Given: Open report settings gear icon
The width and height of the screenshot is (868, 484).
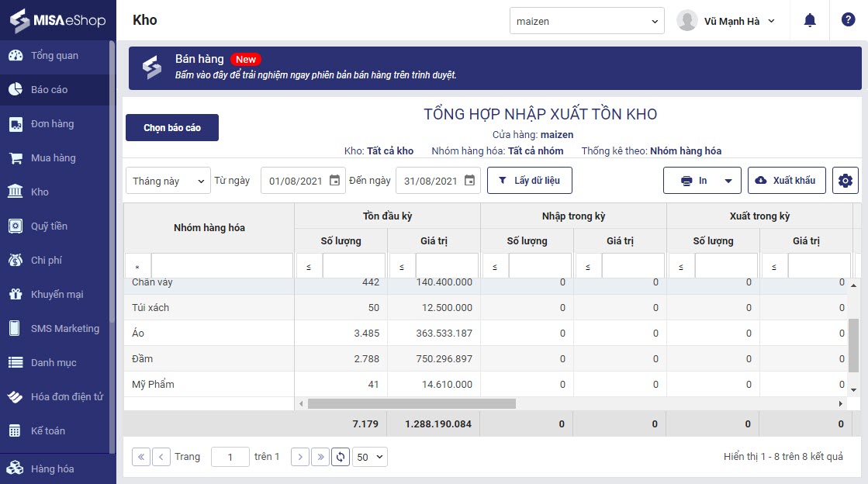Looking at the screenshot, I should pos(845,181).
